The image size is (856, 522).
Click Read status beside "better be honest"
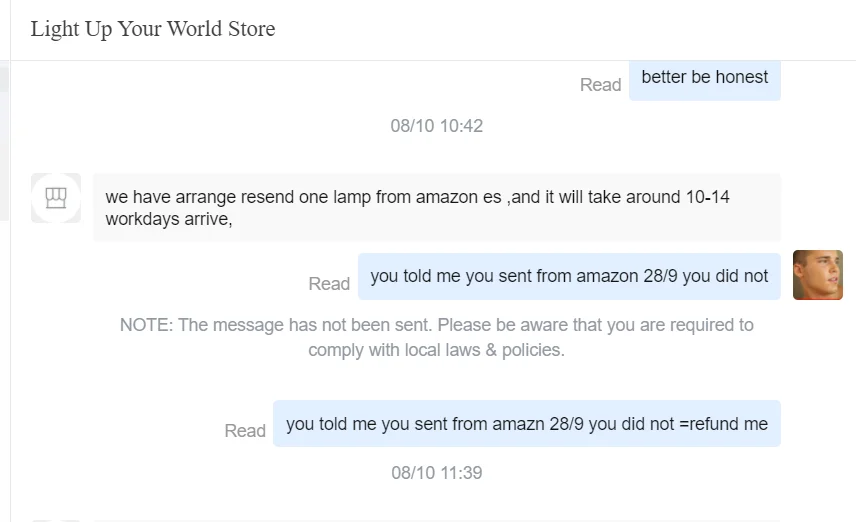pyautogui.click(x=600, y=85)
